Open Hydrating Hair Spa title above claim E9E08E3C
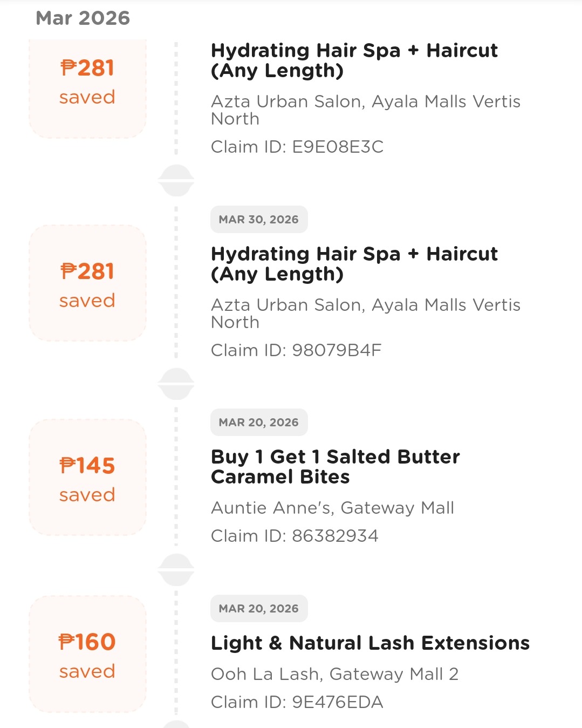Image resolution: width=582 pixels, height=728 pixels. tap(354, 60)
